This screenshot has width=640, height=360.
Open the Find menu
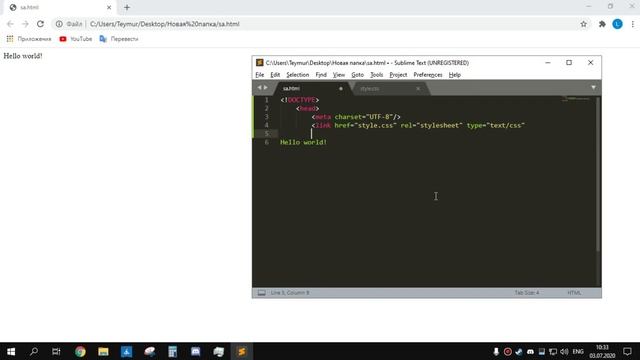coord(321,75)
